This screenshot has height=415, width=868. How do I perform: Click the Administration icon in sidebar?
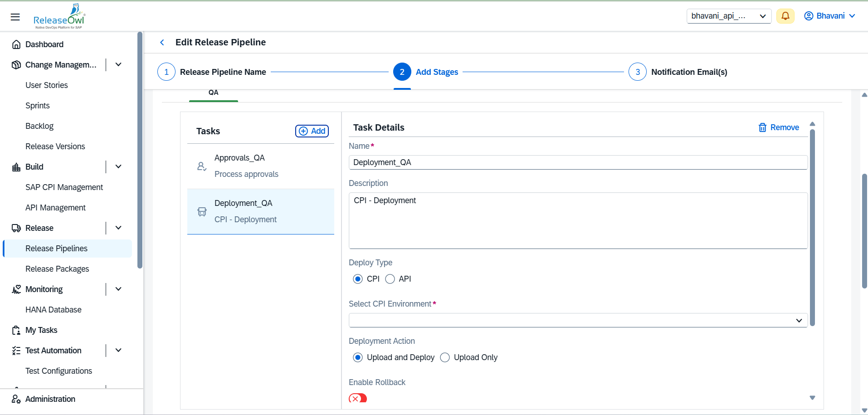(x=16, y=399)
